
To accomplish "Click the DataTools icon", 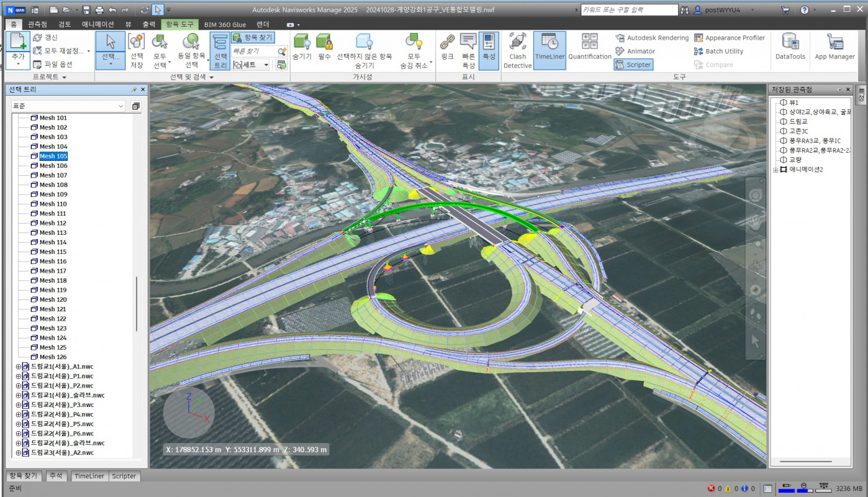I will coord(790,48).
